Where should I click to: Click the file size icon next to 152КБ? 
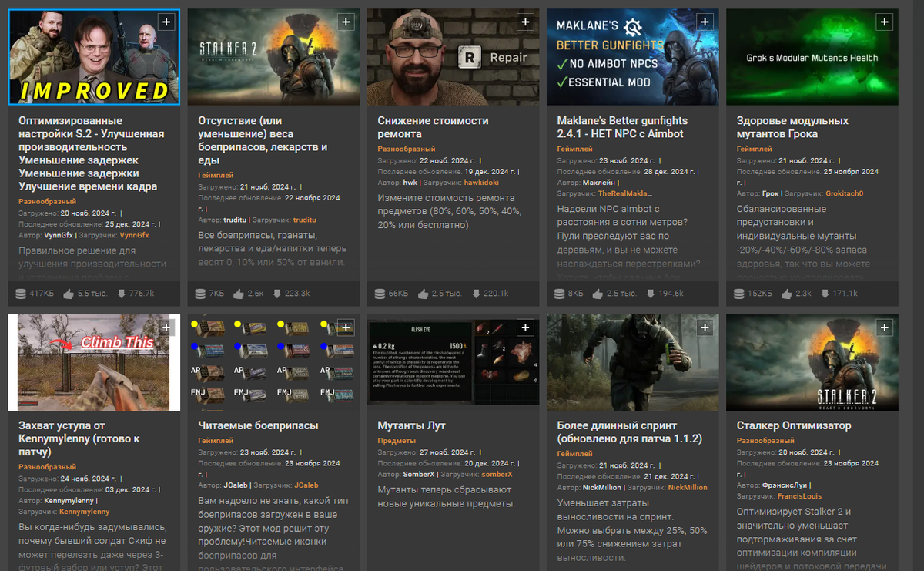pyautogui.click(x=739, y=294)
